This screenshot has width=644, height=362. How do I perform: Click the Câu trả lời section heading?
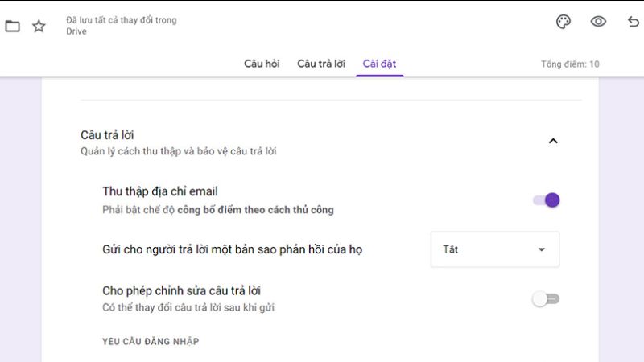coord(113,135)
